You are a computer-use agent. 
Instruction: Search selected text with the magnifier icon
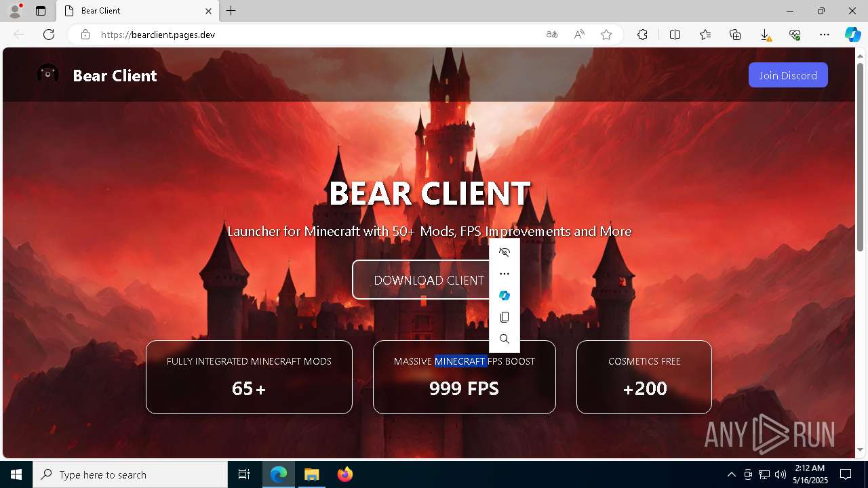(505, 339)
